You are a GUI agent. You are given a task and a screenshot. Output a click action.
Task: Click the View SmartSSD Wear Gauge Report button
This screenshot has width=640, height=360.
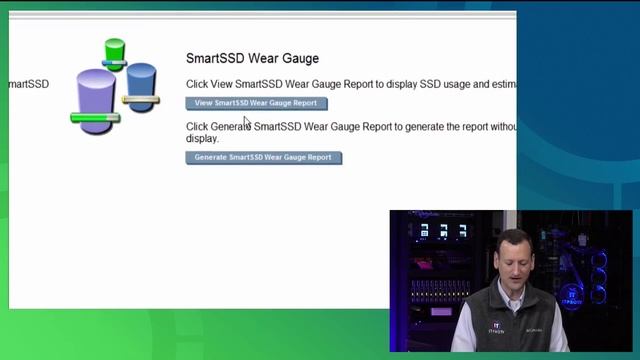(256, 103)
